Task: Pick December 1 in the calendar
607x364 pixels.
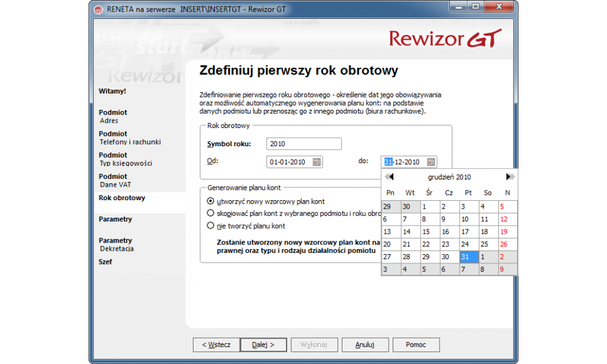Action: [430, 206]
